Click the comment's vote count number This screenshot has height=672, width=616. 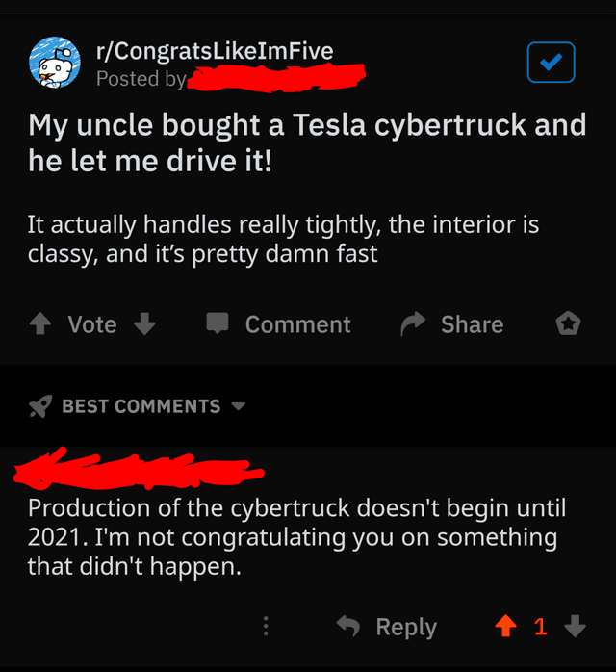pos(541,627)
